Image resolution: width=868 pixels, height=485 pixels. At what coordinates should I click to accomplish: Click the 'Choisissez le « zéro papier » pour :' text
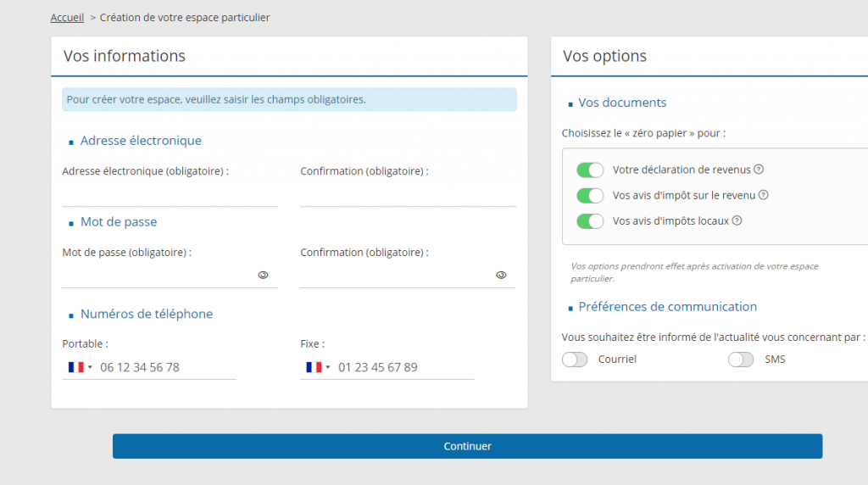[x=643, y=133]
